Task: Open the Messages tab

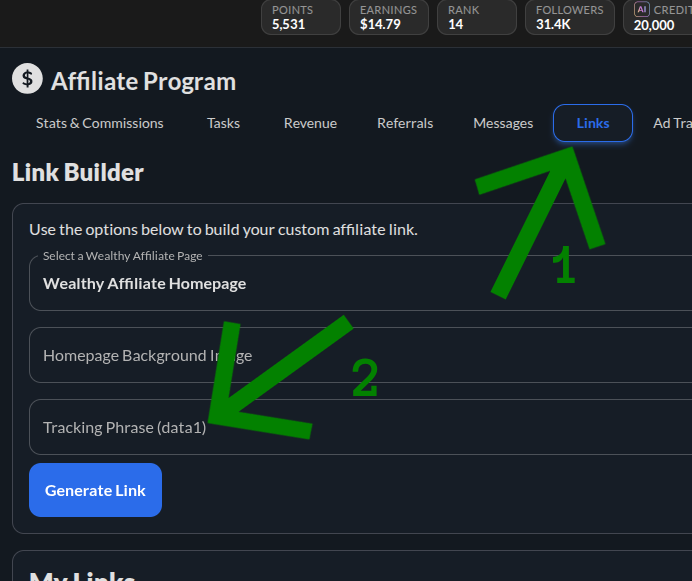Action: click(503, 123)
